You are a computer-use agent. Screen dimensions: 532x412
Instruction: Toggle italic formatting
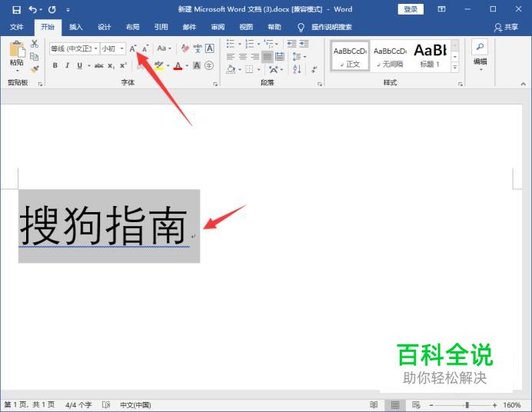67,65
